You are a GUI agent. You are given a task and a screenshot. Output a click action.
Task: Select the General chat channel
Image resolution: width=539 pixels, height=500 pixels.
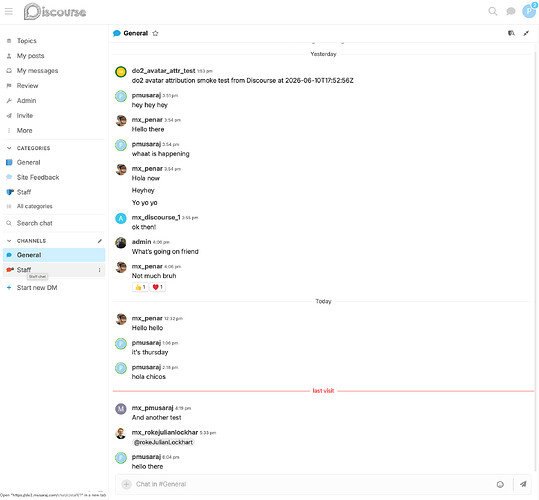pyautogui.click(x=54, y=255)
